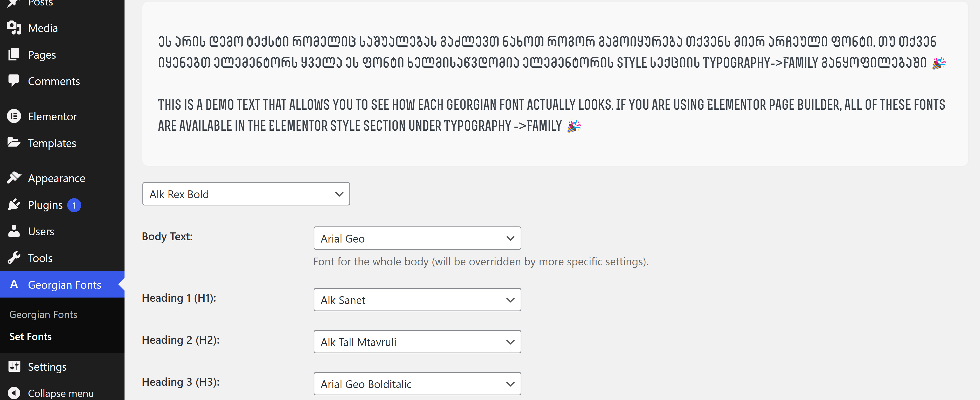Expand the Heading 2 Alk Tall Mtavruli dropdown

pos(417,342)
